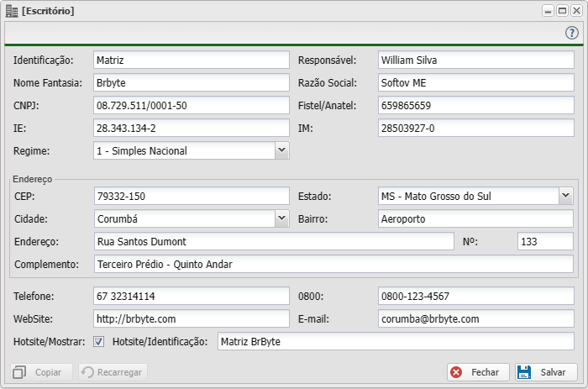Screen dimensions: 588x389
Task: Select the Responsável text field
Action: pos(475,60)
